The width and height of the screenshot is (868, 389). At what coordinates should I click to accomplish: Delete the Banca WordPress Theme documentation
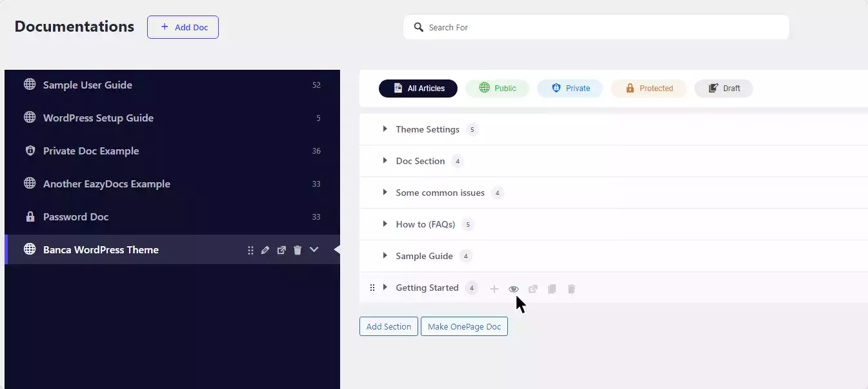click(297, 249)
